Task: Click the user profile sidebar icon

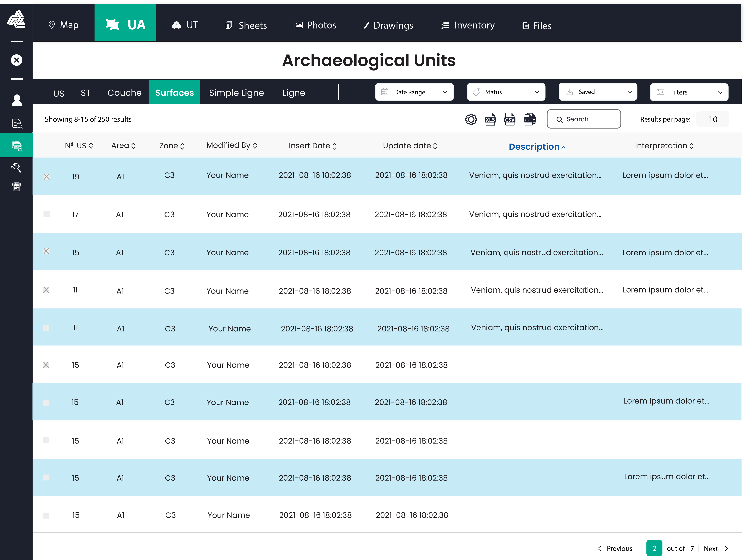Action: [x=17, y=100]
